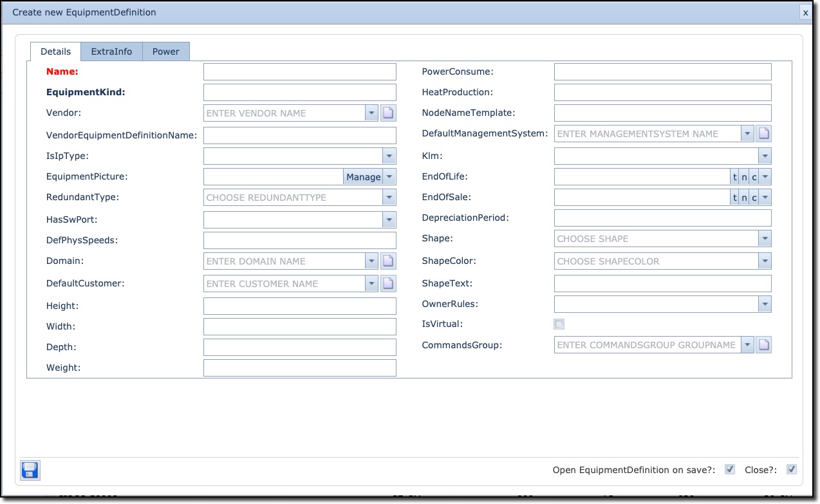The height and width of the screenshot is (504, 820).
Task: Open the IsIpType dropdown arrow
Action: coord(389,156)
